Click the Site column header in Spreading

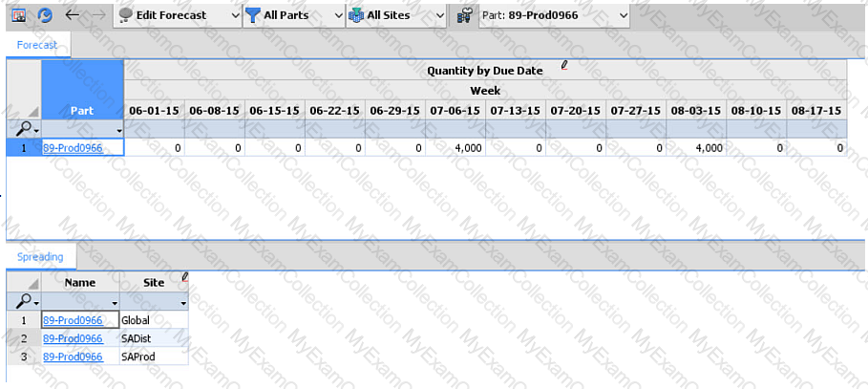[154, 282]
